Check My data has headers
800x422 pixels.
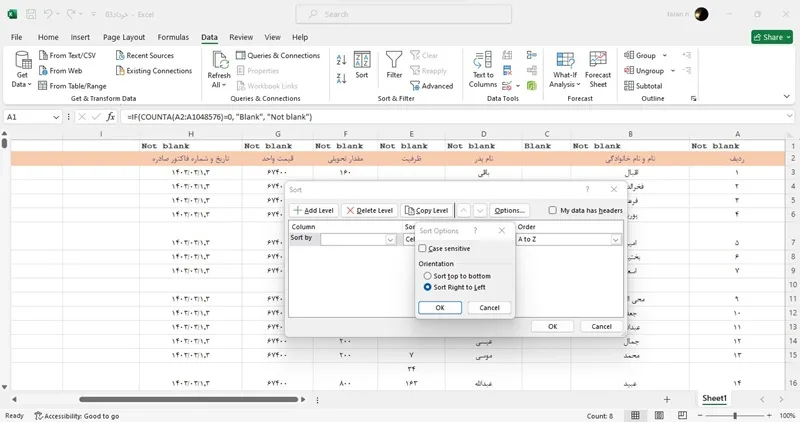pyautogui.click(x=553, y=210)
